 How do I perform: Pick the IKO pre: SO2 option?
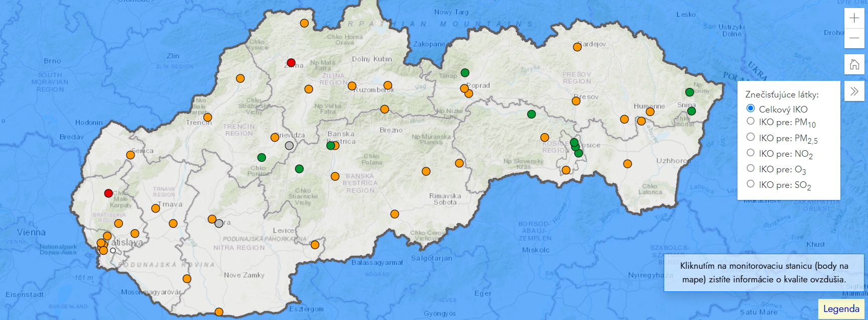[751, 184]
